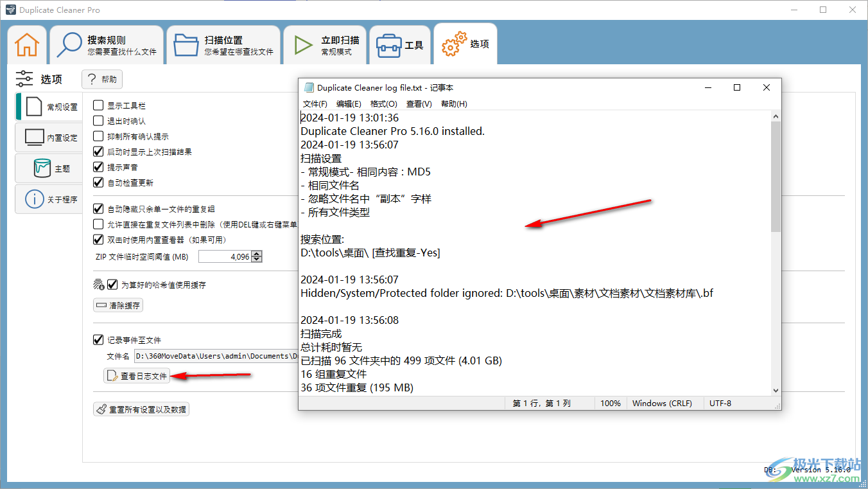Select 关于程序 side tab
The width and height of the screenshot is (868, 489).
[49, 199]
